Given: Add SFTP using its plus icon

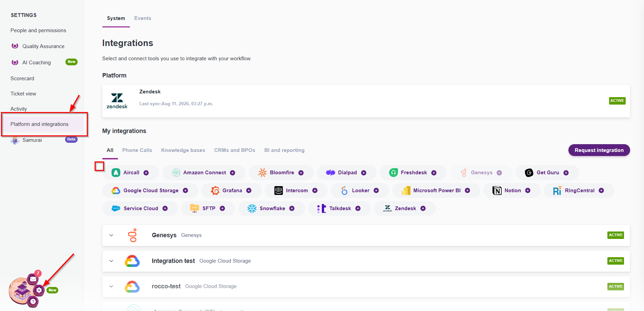Looking at the screenshot, I should (222, 208).
